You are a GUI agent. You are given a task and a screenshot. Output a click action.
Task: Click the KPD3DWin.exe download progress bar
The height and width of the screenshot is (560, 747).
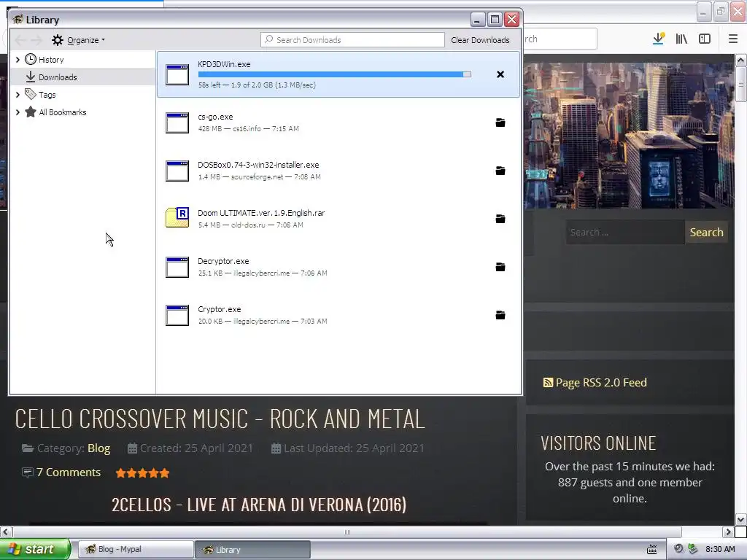[x=334, y=74]
